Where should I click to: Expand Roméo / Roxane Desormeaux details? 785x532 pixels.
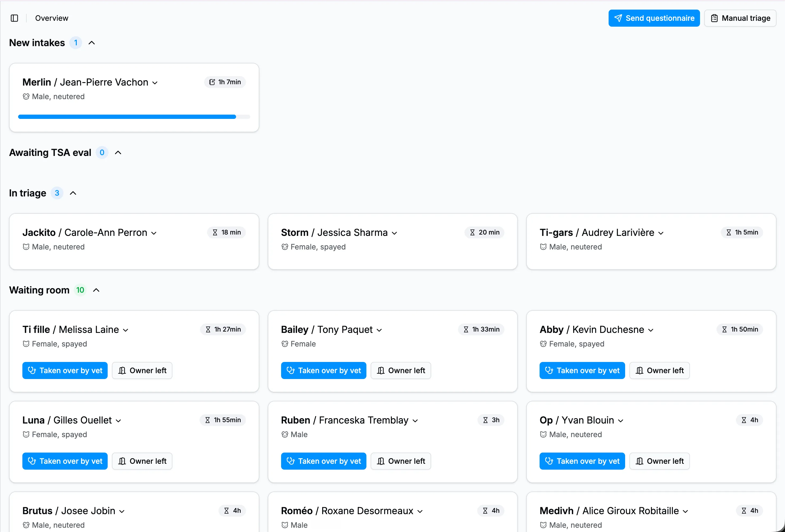point(420,511)
